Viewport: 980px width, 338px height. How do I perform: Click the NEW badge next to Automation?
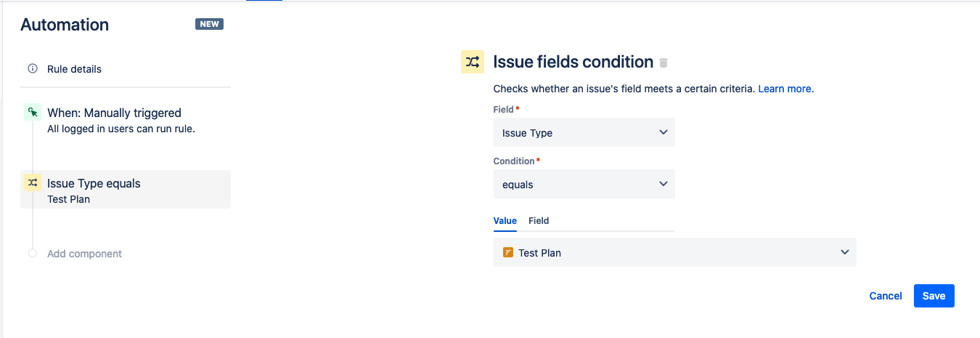[209, 24]
